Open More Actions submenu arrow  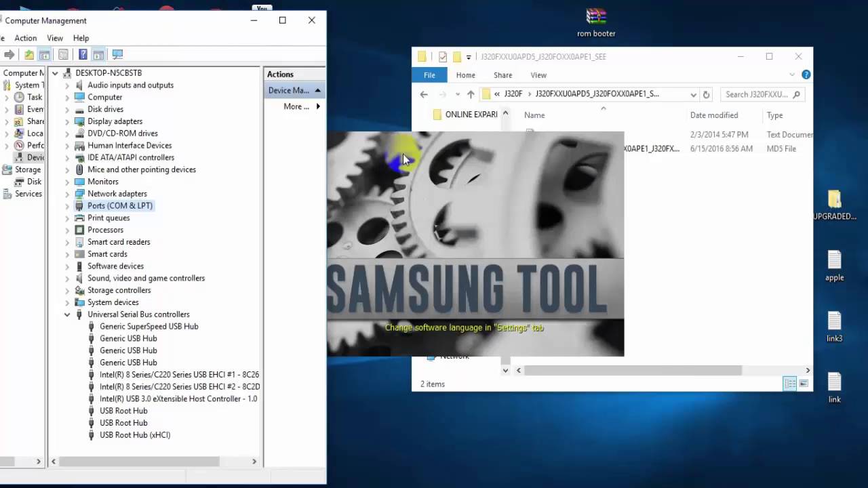pyautogui.click(x=317, y=106)
